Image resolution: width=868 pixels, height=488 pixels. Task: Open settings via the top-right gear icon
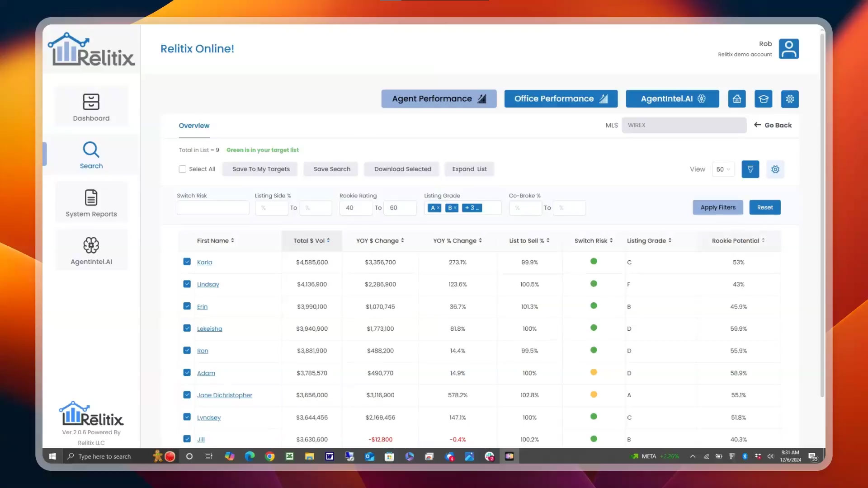coord(790,99)
